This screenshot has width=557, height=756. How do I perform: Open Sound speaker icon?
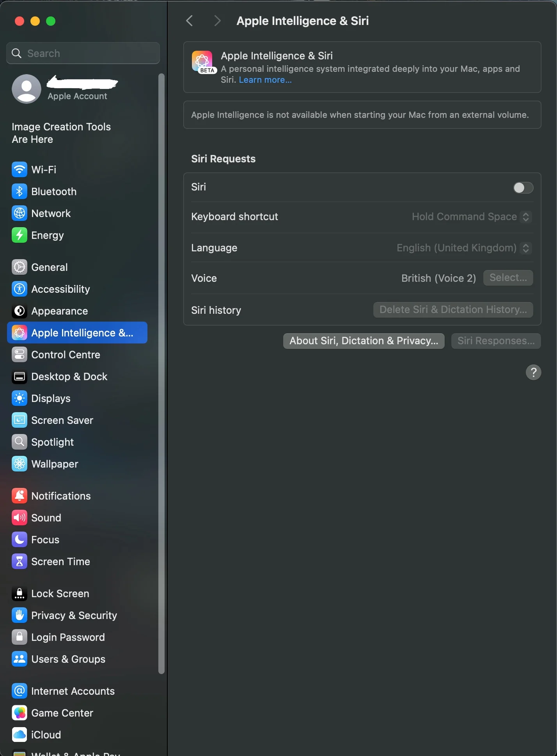point(20,518)
